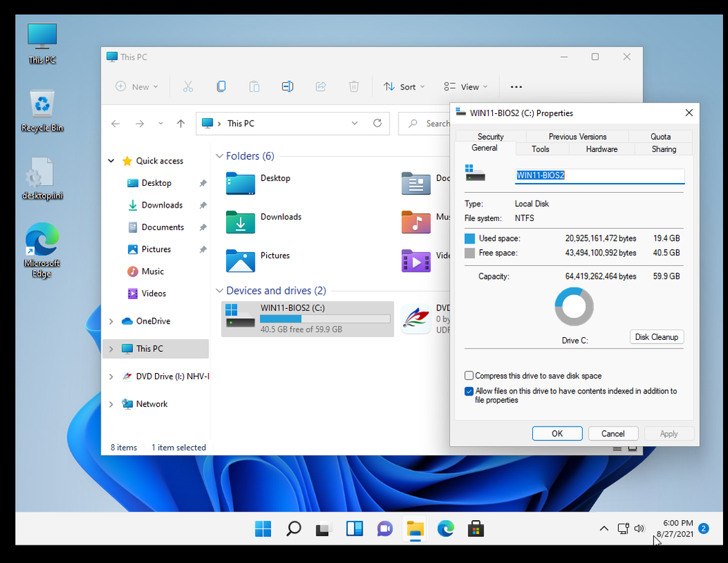This screenshot has height=563, width=728.
Task: Open the Sort dropdown menu
Action: 404,87
